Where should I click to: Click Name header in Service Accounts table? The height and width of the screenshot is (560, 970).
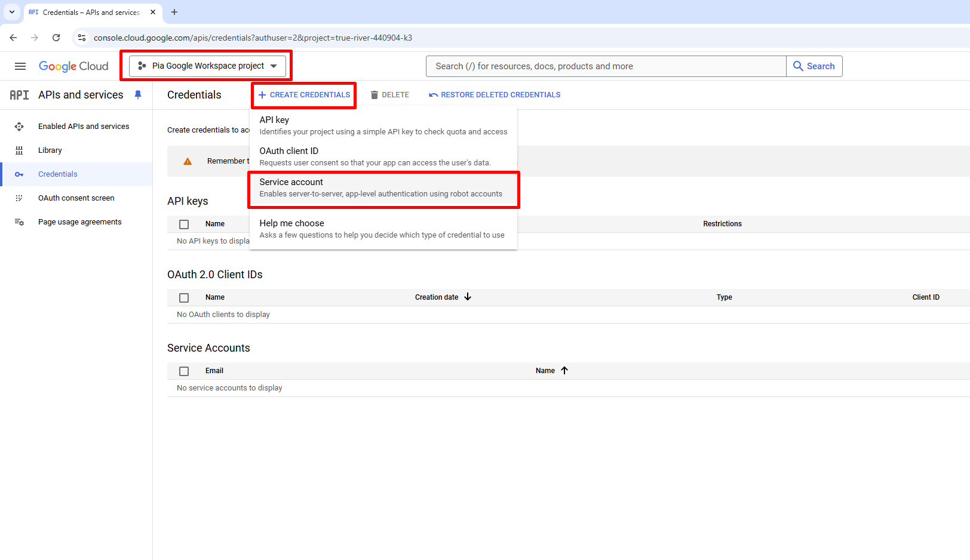545,371
